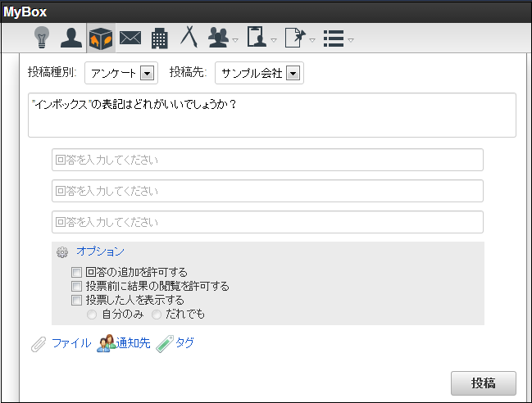This screenshot has width=532, height=403.
Task: Toggle the オプション link
Action: click(100, 251)
